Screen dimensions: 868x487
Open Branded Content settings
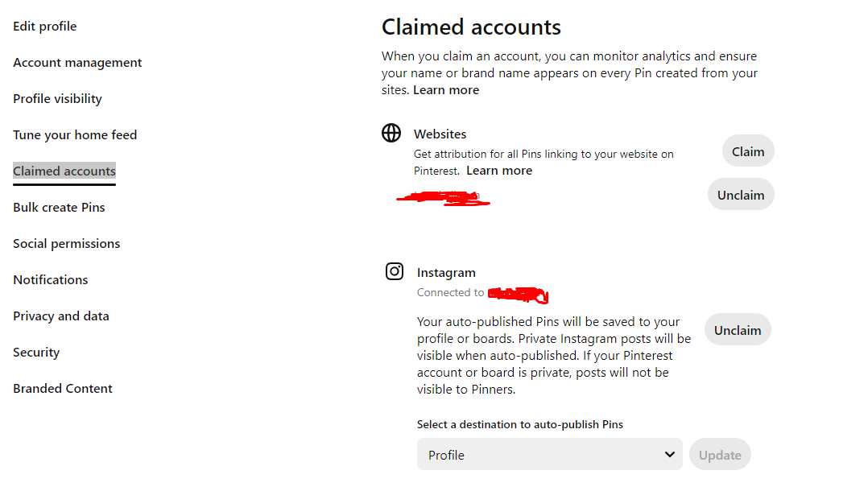click(x=63, y=389)
